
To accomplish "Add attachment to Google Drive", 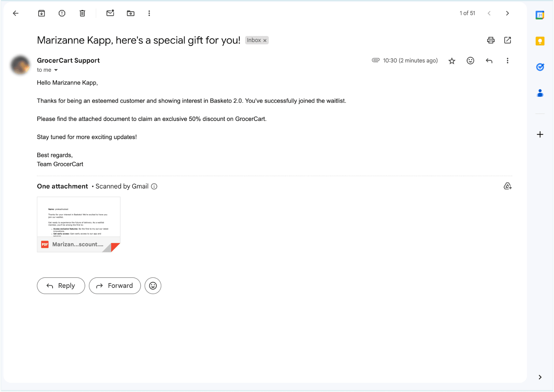I will [508, 186].
